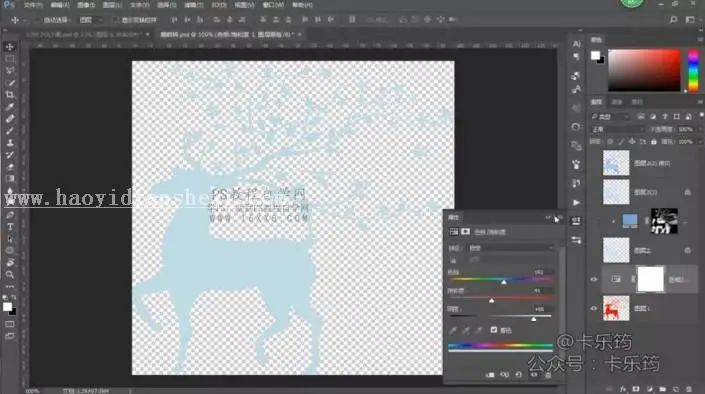Click the delete adjustment trash icon in Properties panel
Screen dimensions: 705x394
[548, 375]
